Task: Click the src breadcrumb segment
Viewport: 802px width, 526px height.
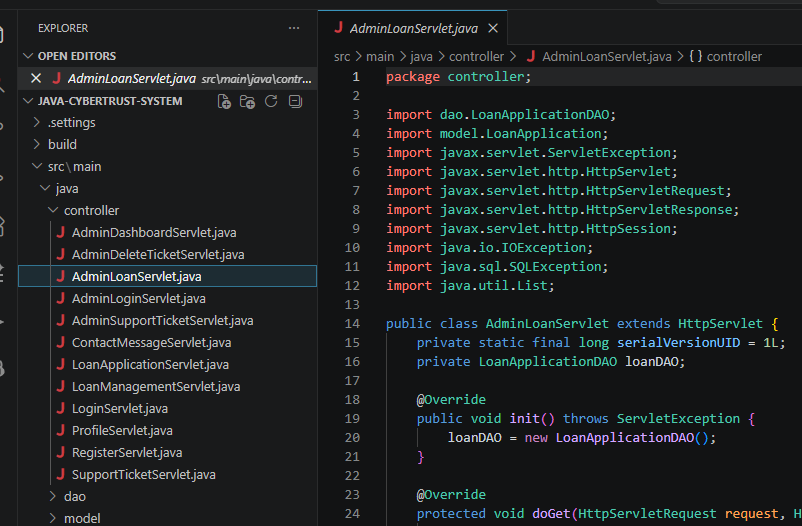Action: (343, 57)
